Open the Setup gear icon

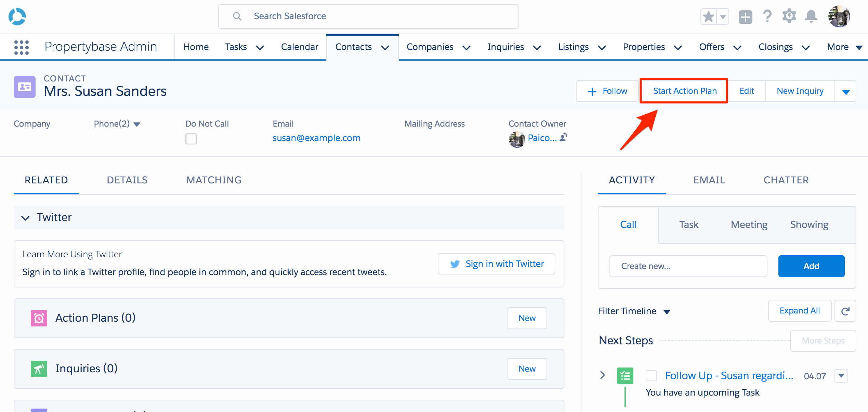tap(789, 16)
